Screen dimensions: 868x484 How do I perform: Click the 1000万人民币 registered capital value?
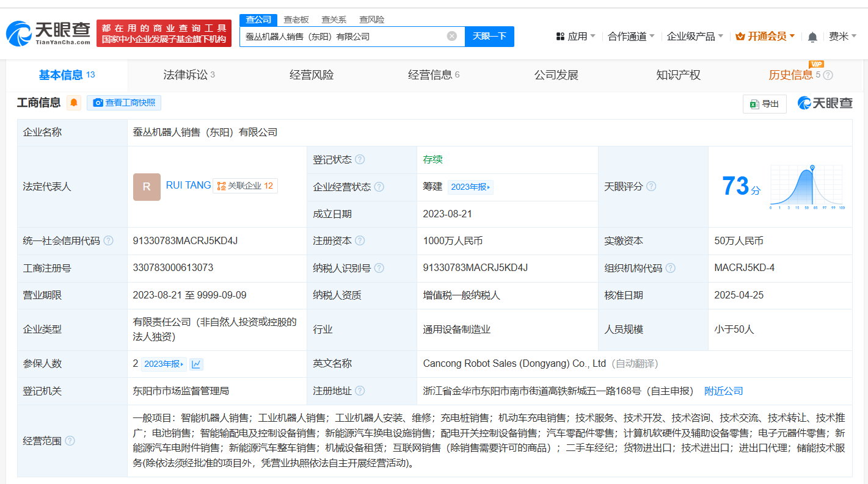[453, 241]
